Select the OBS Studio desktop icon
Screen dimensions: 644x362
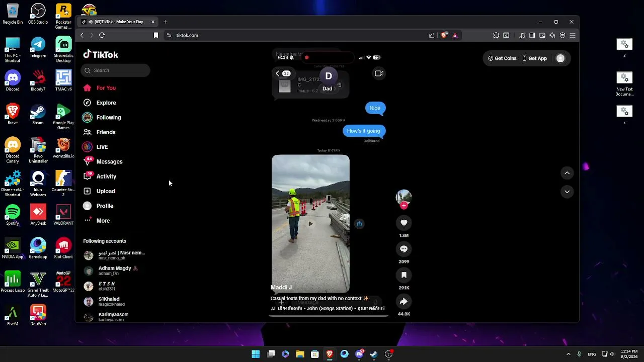click(x=38, y=14)
